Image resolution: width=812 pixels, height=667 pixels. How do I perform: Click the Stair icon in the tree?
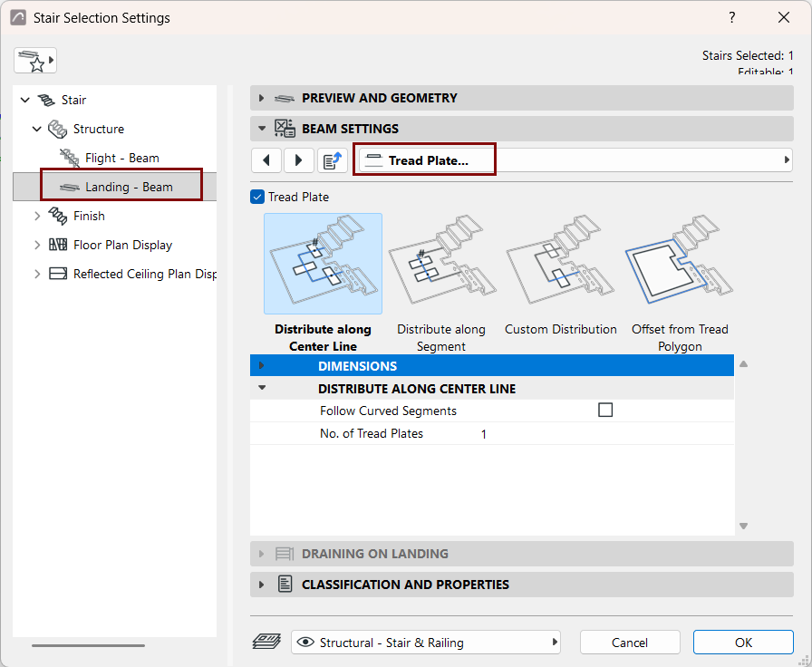pos(46,100)
